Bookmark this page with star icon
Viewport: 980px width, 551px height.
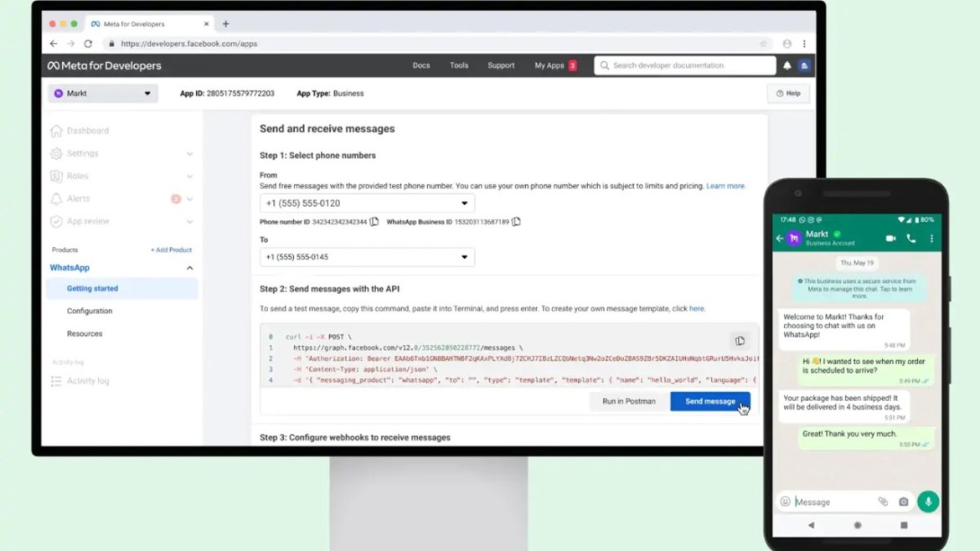pyautogui.click(x=763, y=44)
